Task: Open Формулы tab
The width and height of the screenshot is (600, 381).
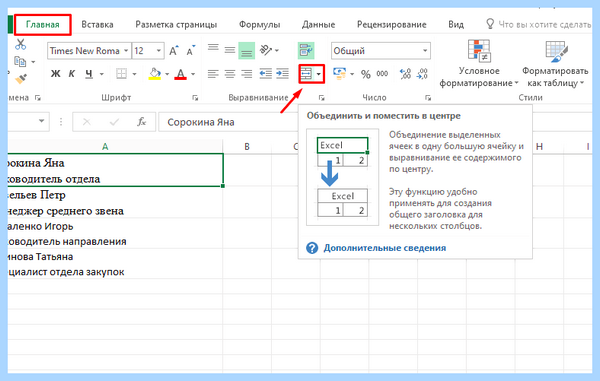Action: 259,25
